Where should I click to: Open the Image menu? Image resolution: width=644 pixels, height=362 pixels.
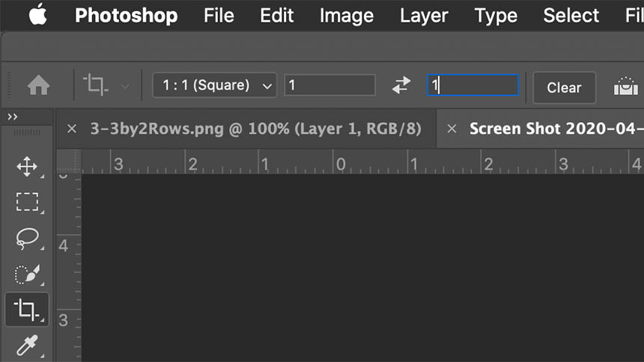344,15
